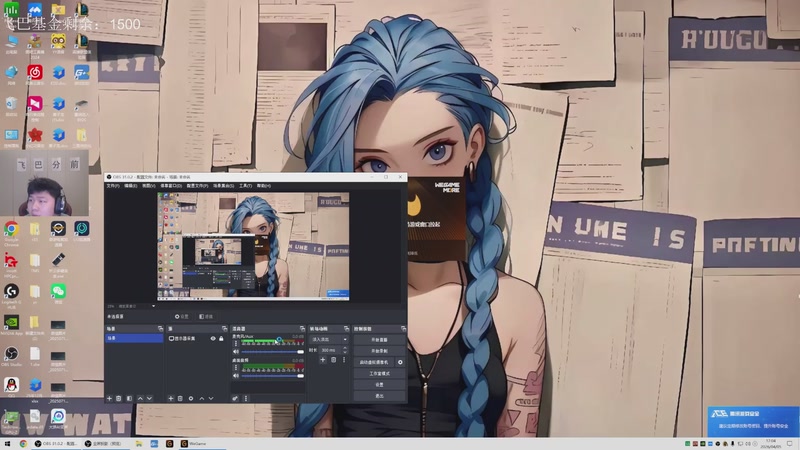Adjust the desktop audio volume slider
Viewport: 800px width, 450px height.
272,376
